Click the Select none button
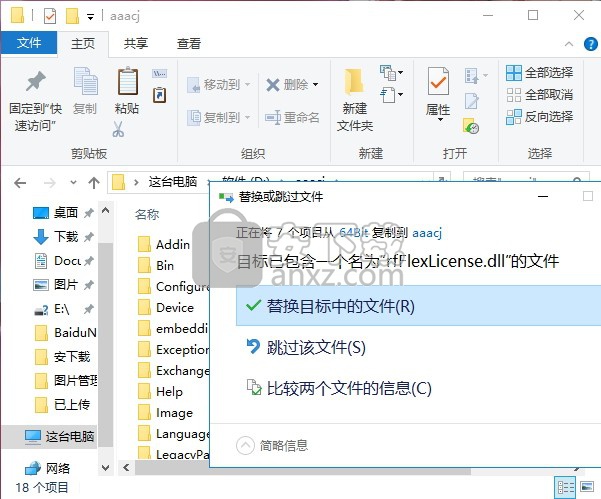This screenshot has width=601, height=499. 540,95
